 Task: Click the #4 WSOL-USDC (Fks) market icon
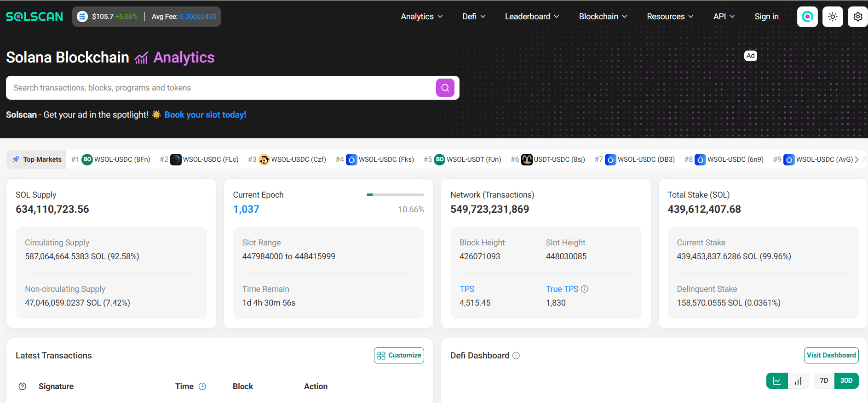(351, 159)
